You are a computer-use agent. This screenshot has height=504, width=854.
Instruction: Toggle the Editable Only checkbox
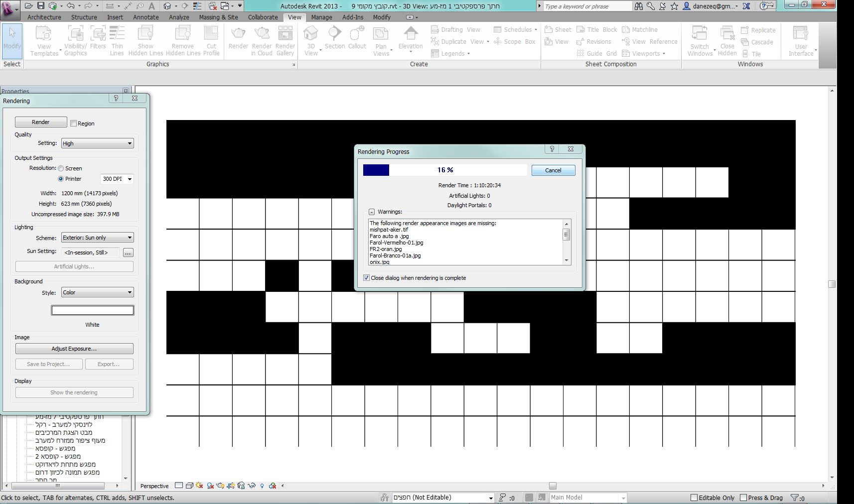(694, 498)
